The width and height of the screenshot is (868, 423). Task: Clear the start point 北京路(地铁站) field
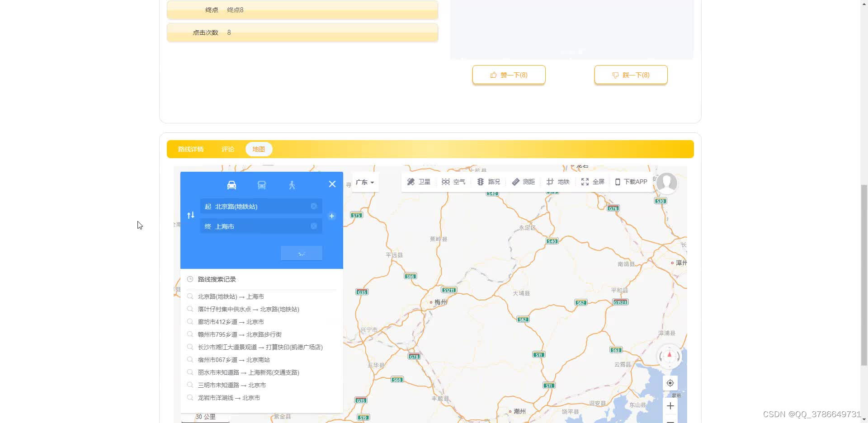pos(314,206)
